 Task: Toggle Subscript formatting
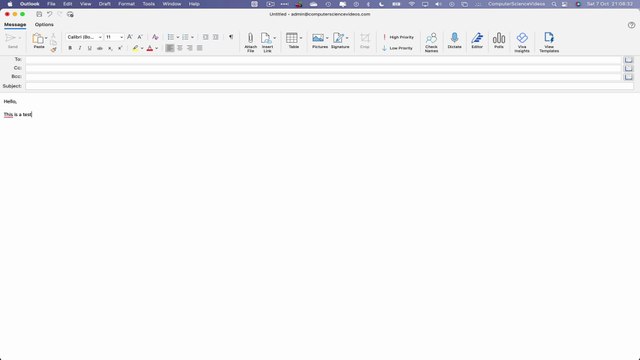coord(110,48)
